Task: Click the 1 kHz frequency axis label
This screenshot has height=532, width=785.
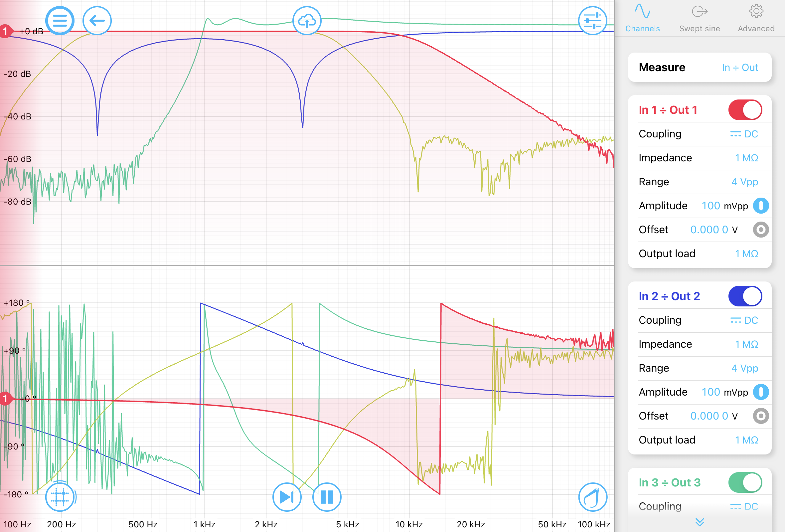Action: 204,524
